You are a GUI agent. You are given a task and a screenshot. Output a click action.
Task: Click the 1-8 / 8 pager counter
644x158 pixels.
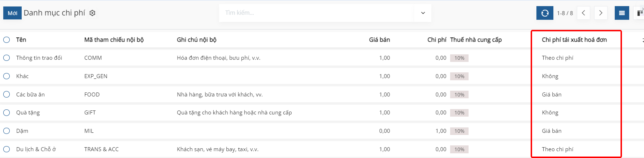(x=565, y=13)
